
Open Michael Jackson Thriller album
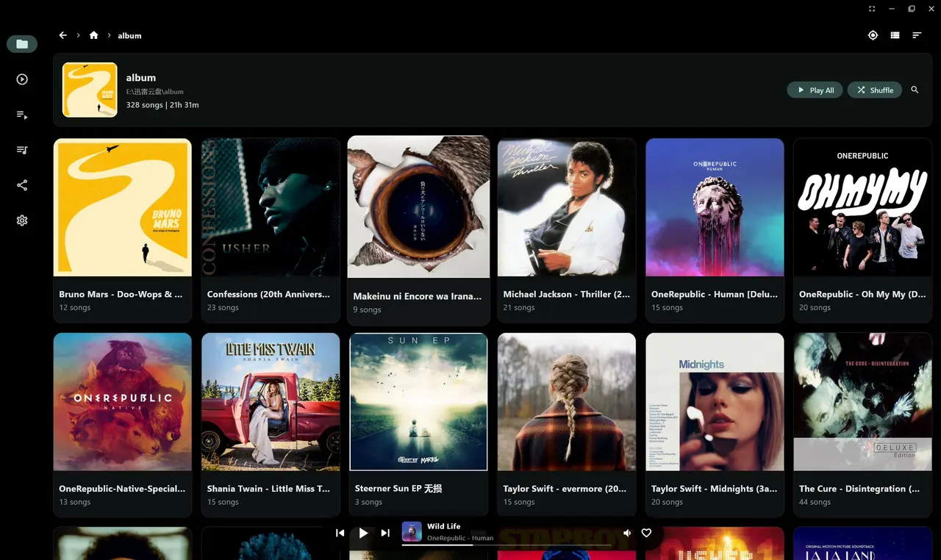coord(566,230)
